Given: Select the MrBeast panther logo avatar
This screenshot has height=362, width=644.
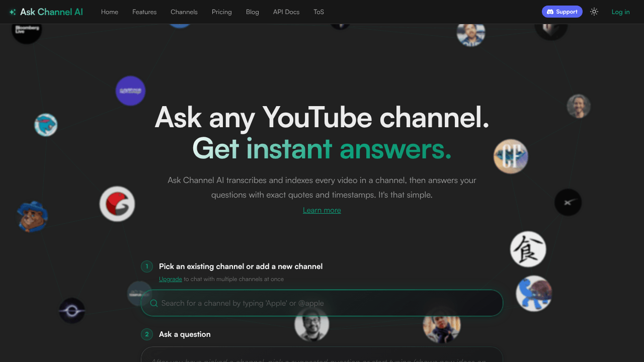Looking at the screenshot, I should click(x=46, y=125).
